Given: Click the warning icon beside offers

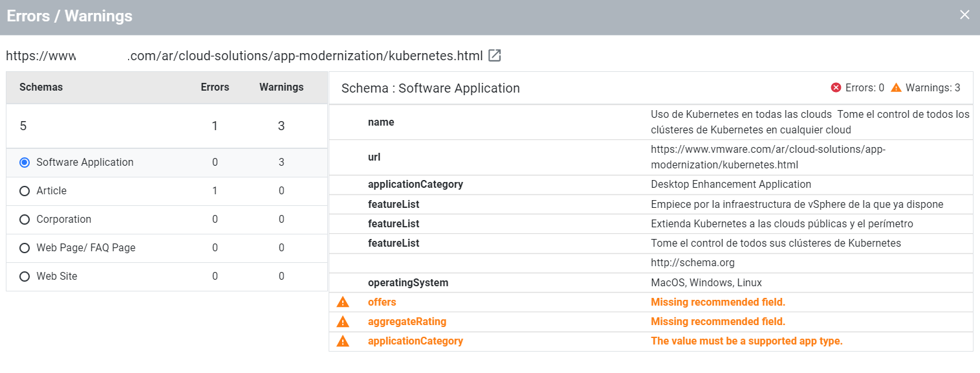Looking at the screenshot, I should [343, 302].
